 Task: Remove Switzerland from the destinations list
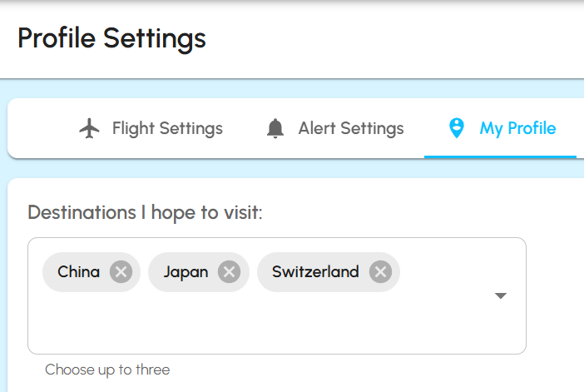pyautogui.click(x=380, y=272)
